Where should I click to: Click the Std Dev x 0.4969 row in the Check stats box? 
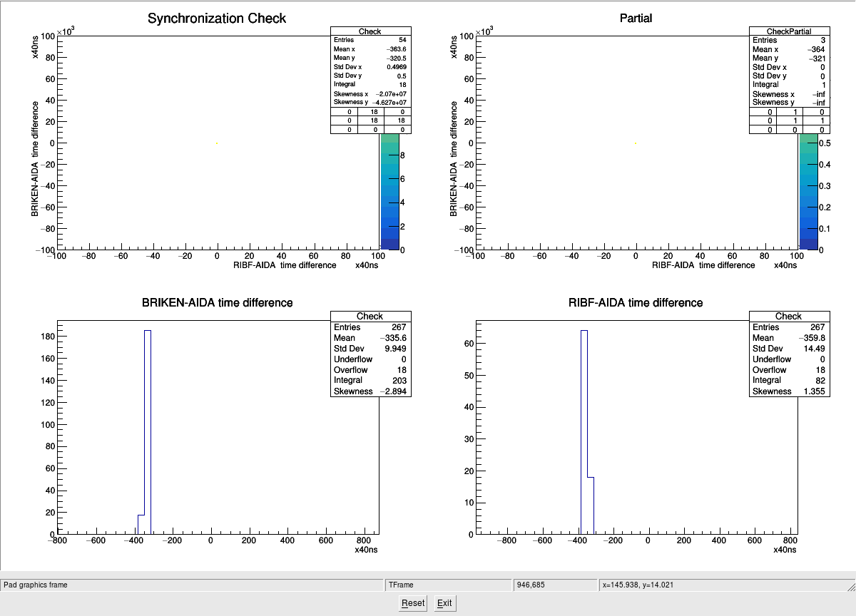coord(370,67)
